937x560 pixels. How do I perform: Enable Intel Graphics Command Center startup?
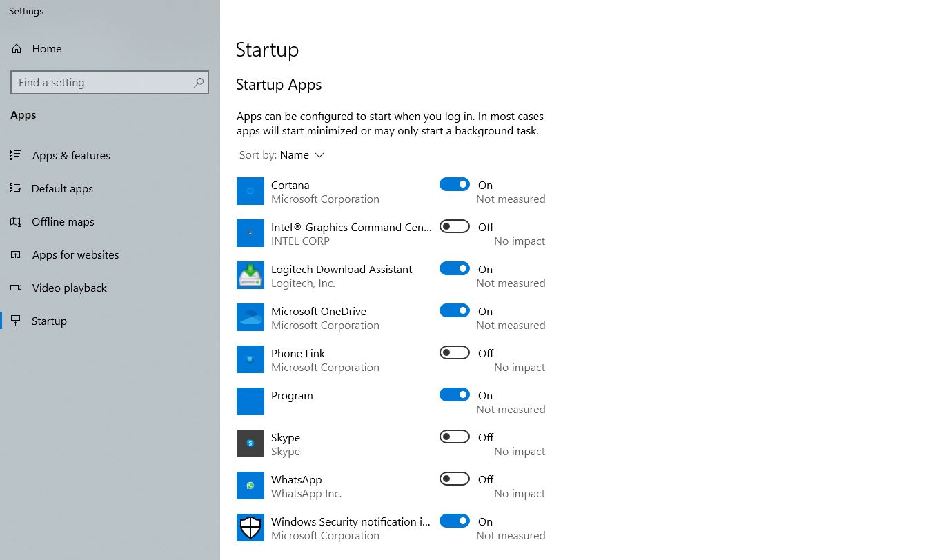click(455, 226)
